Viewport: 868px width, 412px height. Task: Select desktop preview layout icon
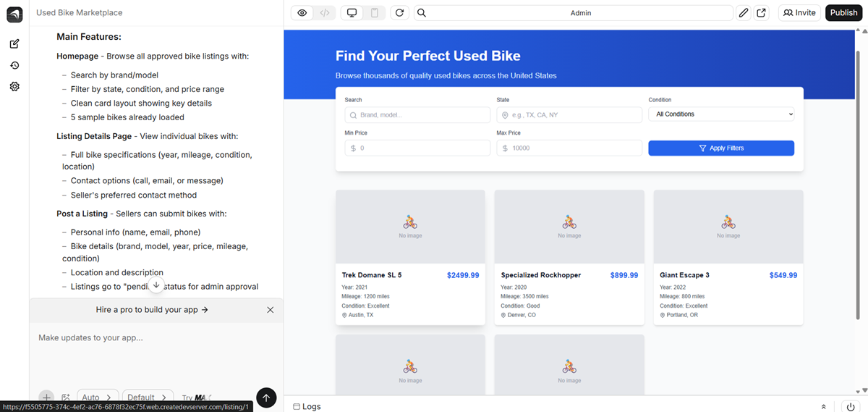pos(352,13)
